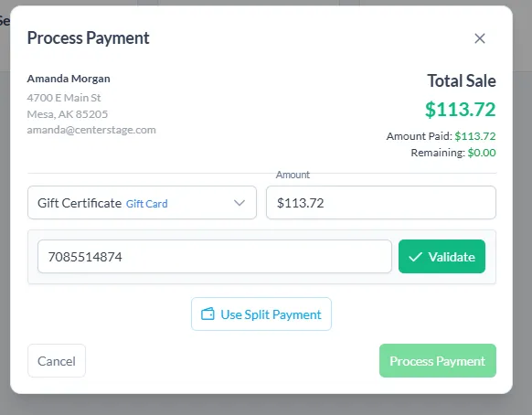The width and height of the screenshot is (532, 415).
Task: Click the Total Sale heading
Action: (462, 80)
